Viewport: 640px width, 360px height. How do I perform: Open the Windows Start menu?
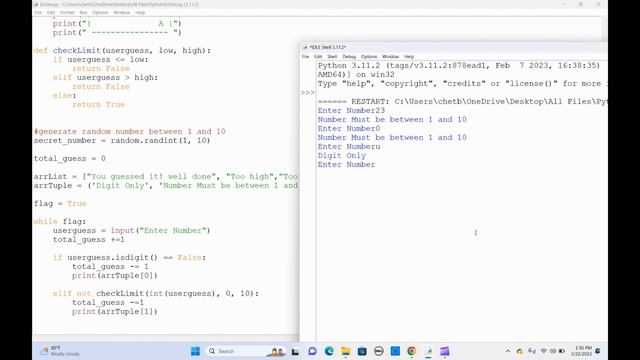pos(196,351)
